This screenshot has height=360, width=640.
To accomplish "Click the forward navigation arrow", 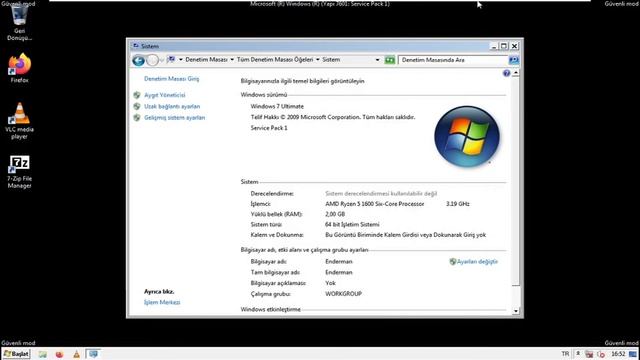I will [152, 60].
